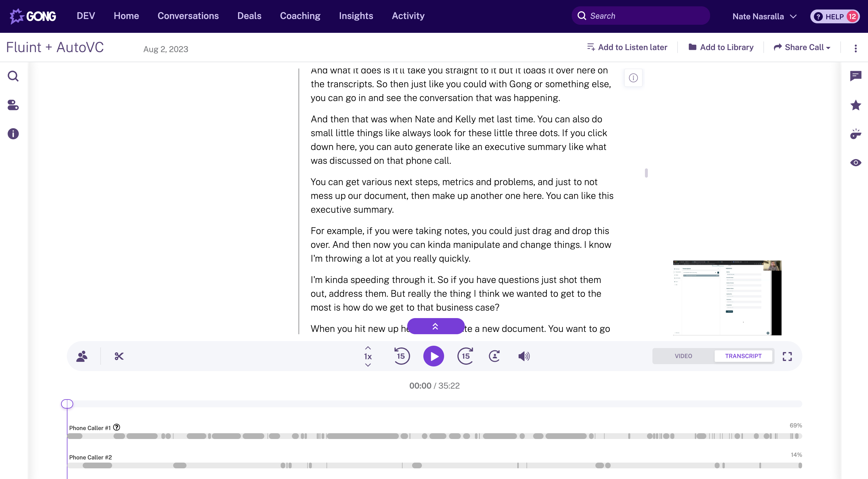The height and width of the screenshot is (479, 868).
Task: Open the participants icon in player bar
Action: pos(82,356)
